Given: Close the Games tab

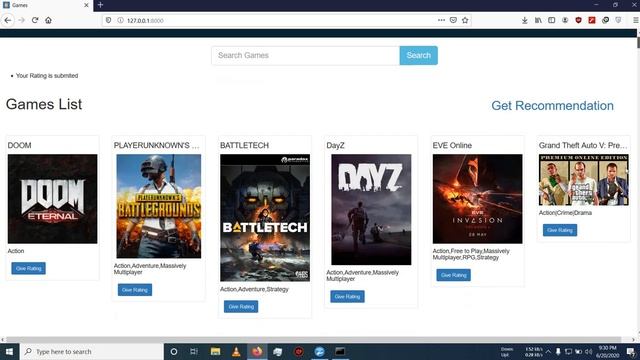Looking at the screenshot, I should click(86, 5).
